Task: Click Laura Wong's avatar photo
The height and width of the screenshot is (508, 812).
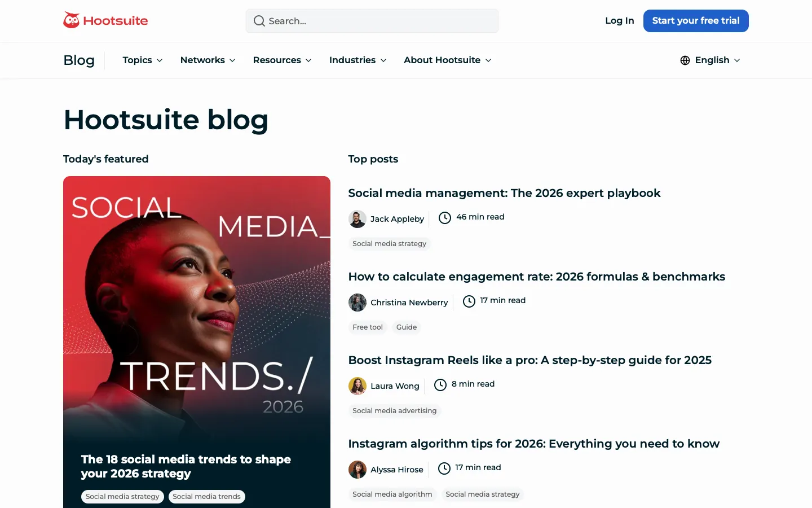Action: point(358,386)
